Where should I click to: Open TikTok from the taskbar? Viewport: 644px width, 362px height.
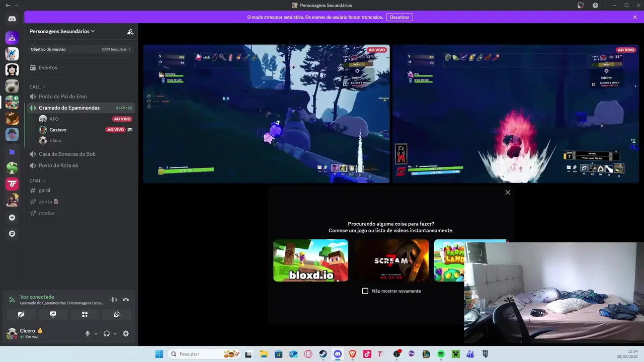point(367,354)
